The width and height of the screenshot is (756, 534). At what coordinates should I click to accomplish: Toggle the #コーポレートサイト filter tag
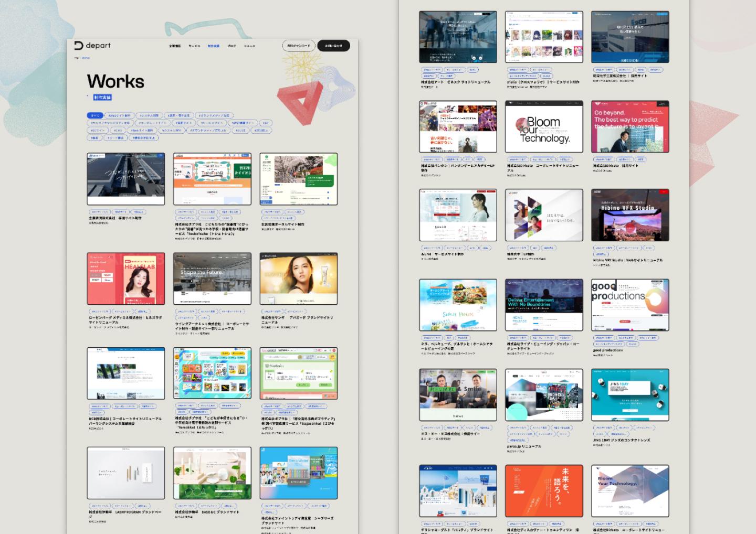(x=152, y=123)
